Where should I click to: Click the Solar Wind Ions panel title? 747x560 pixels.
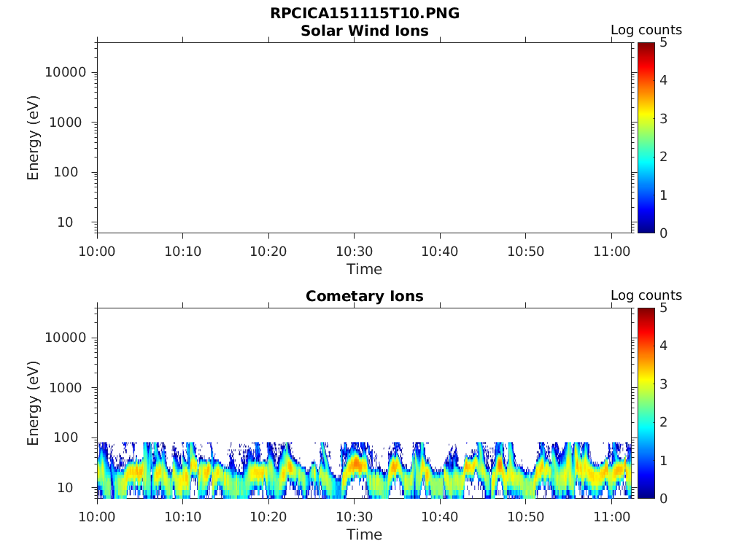point(365,31)
